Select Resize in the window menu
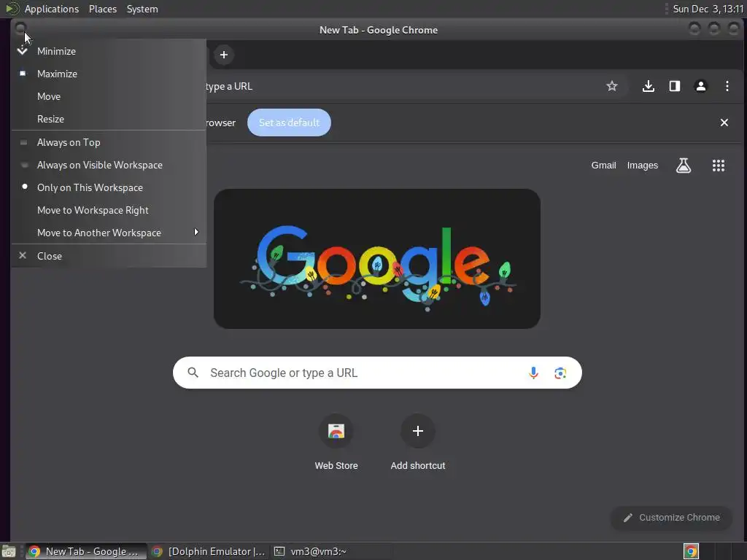Screen dimensions: 747x560 (x=109, y=119)
